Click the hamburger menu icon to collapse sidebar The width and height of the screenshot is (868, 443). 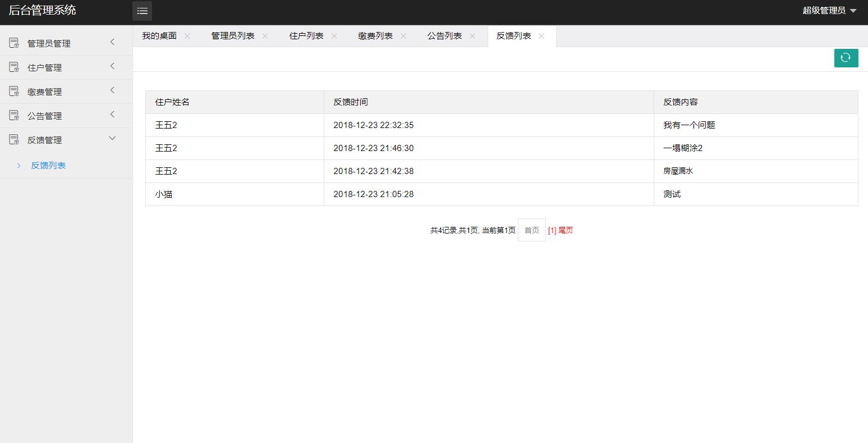point(142,11)
